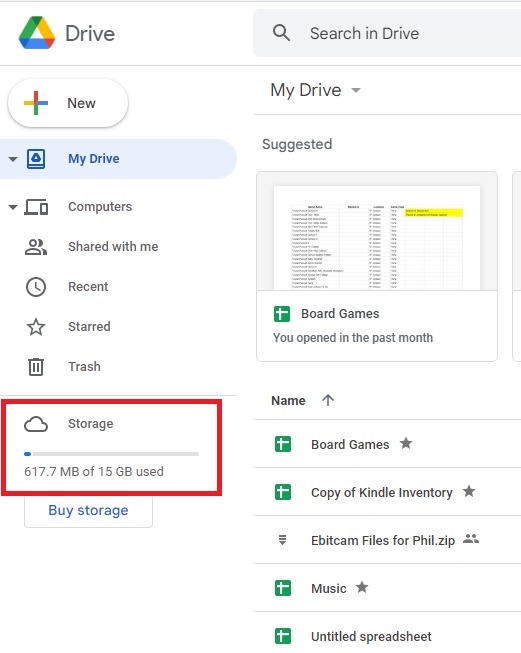Click the search magnifier icon
The height and width of the screenshot is (653, 521).
click(282, 32)
